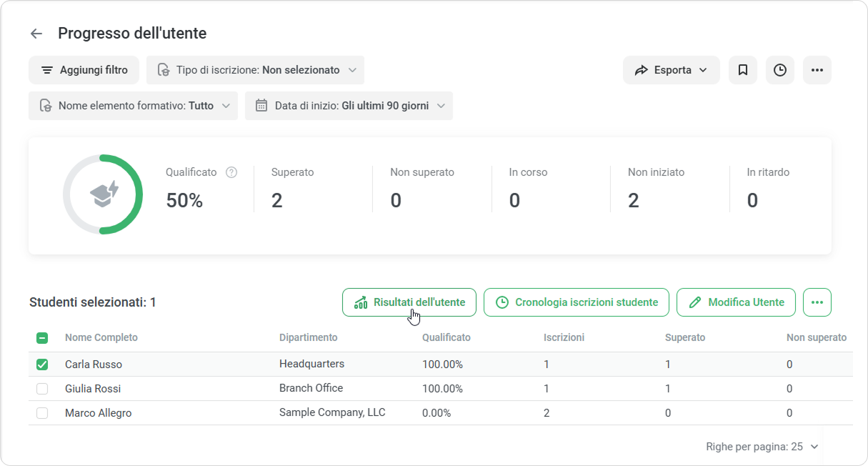Open the top-right more options menu

(817, 70)
